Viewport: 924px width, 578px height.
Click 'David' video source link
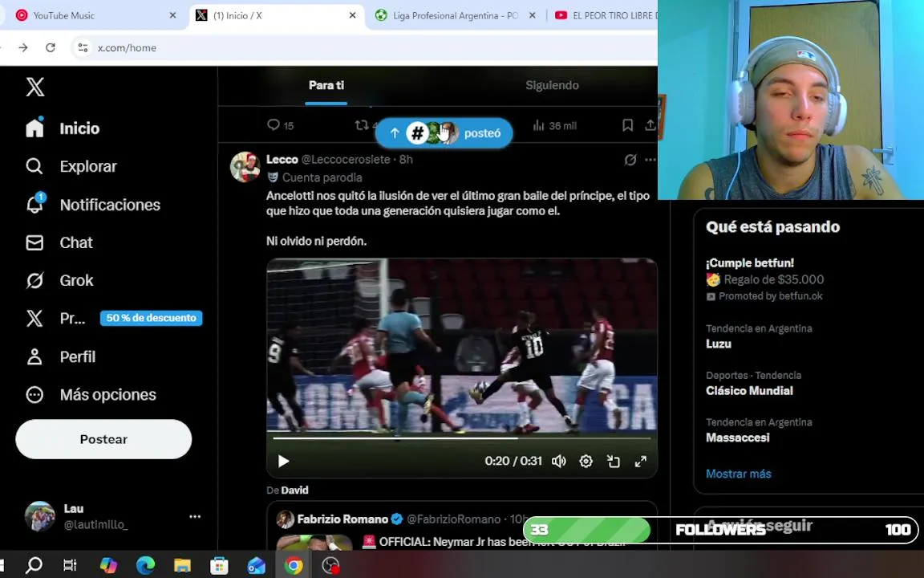point(294,490)
